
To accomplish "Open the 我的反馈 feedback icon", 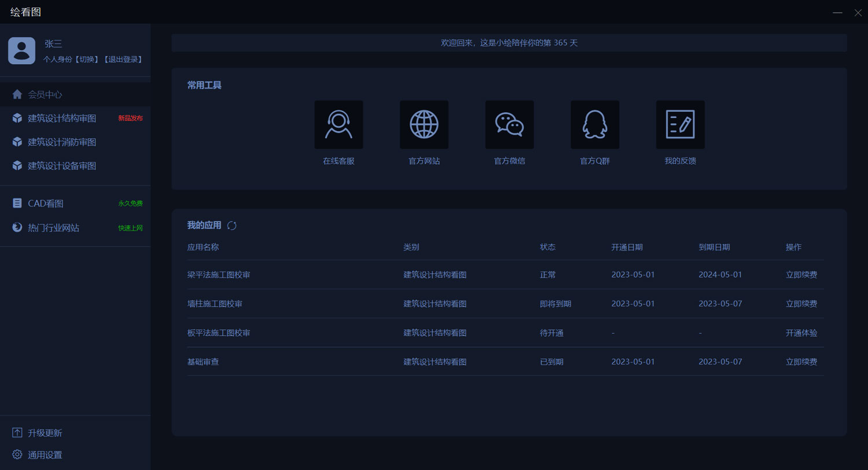I will tap(680, 125).
